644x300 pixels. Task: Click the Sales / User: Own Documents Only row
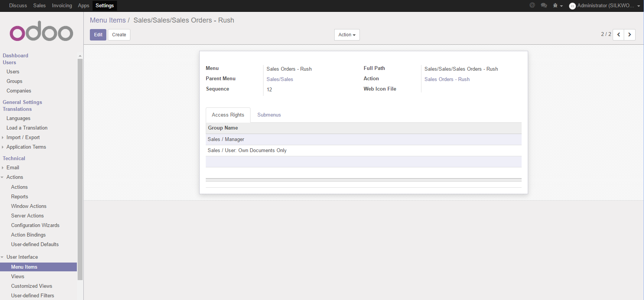pyautogui.click(x=363, y=151)
